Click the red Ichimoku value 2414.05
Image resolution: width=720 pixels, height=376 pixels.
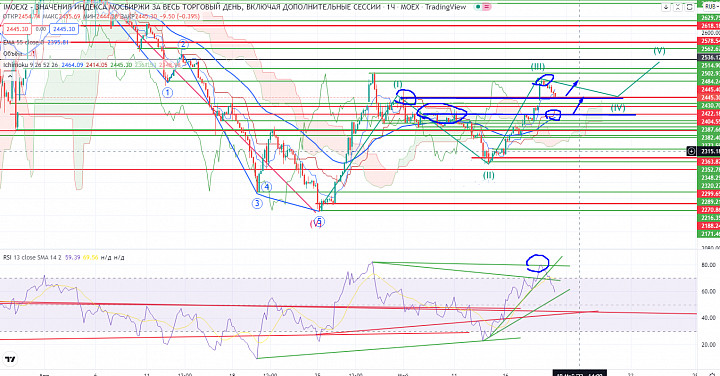click(97, 65)
